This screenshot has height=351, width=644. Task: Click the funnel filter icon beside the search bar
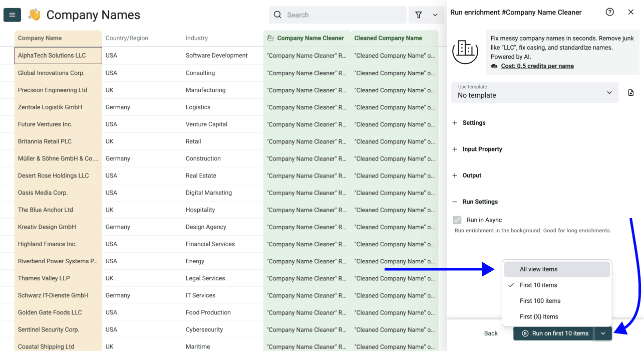click(419, 15)
